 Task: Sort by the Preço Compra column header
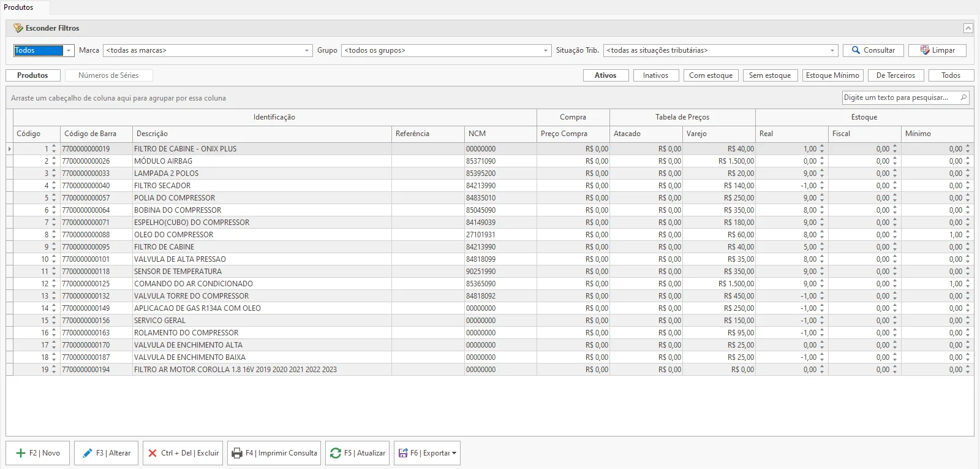[573, 134]
